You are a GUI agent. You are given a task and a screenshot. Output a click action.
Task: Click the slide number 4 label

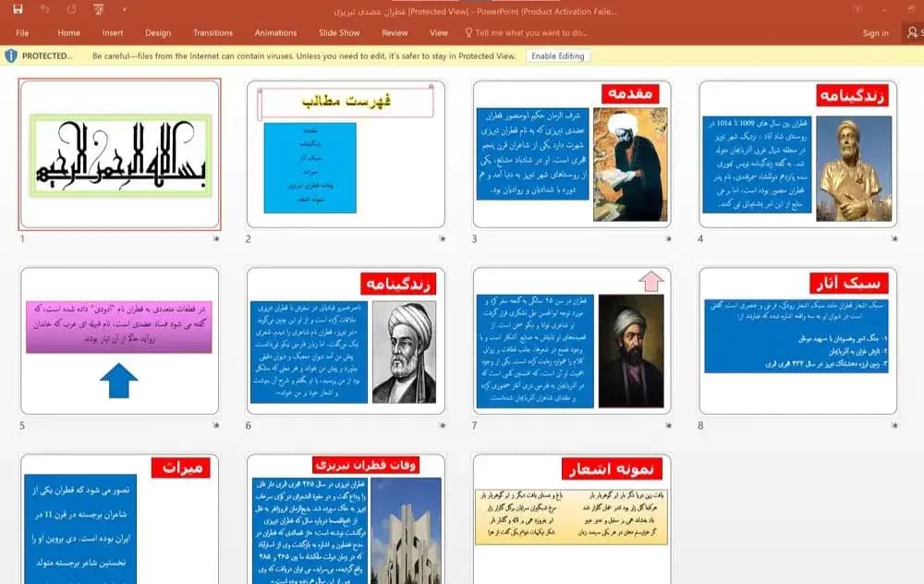tap(700, 238)
